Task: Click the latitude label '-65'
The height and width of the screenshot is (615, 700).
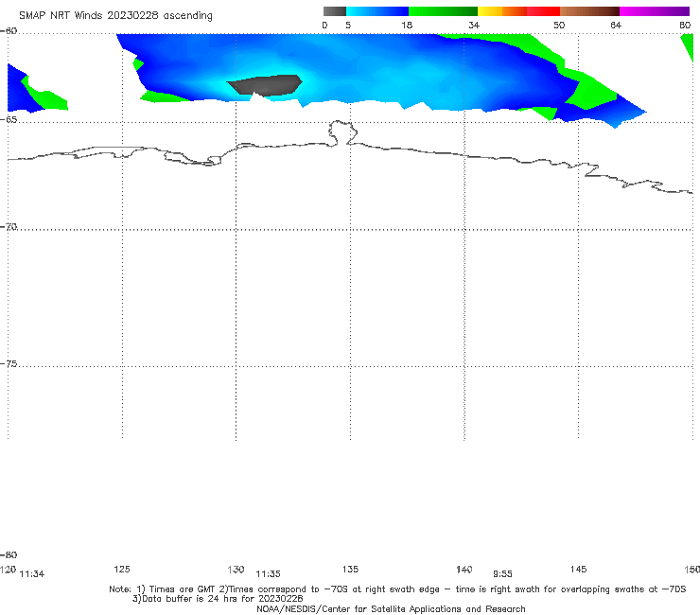Action: click(9, 120)
